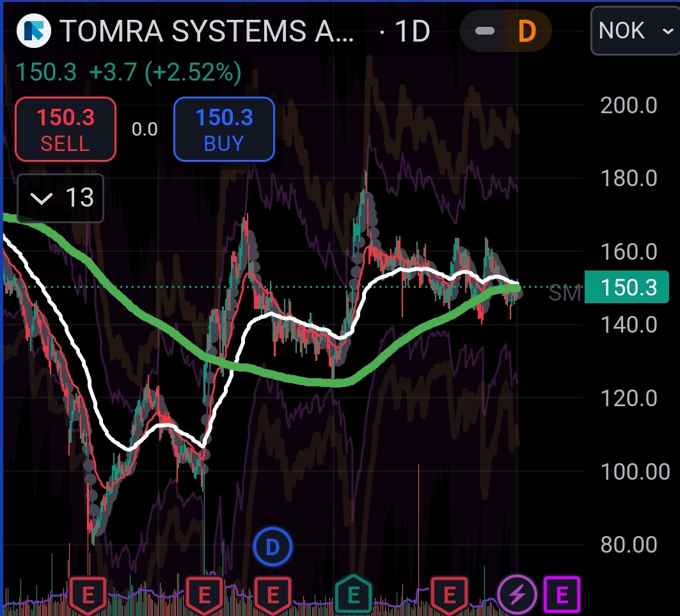Tap the SM indicator label beside price tag
This screenshot has width=680, height=616.
pos(565,293)
